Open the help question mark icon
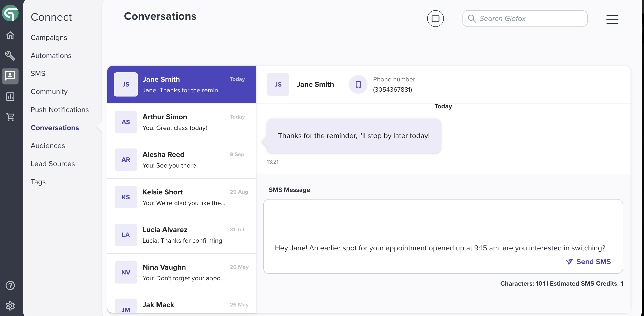This screenshot has height=316, width=644. pyautogui.click(x=10, y=285)
